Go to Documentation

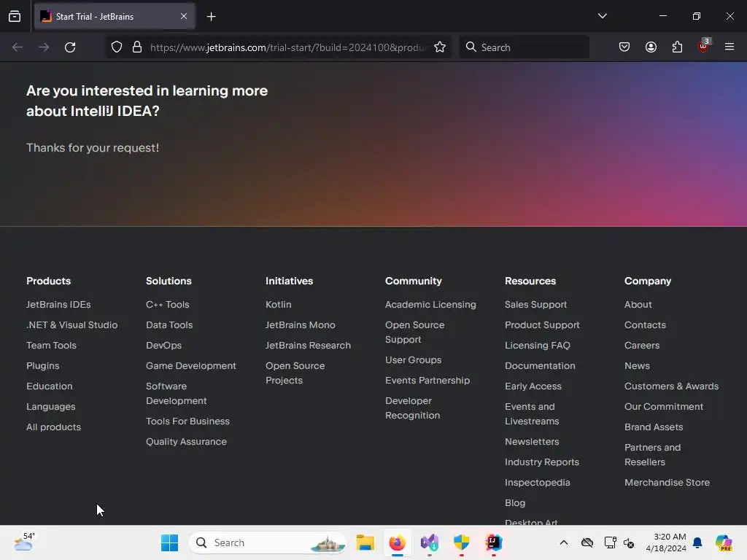[x=541, y=366]
